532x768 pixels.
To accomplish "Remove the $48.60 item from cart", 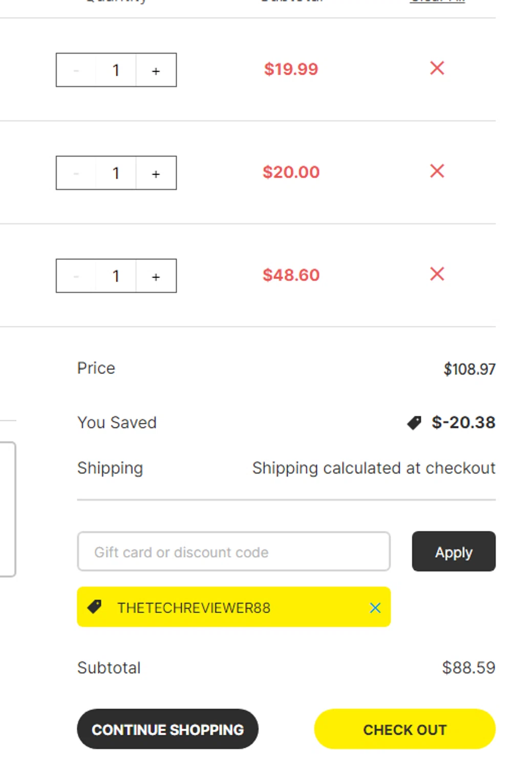I will pos(437,274).
